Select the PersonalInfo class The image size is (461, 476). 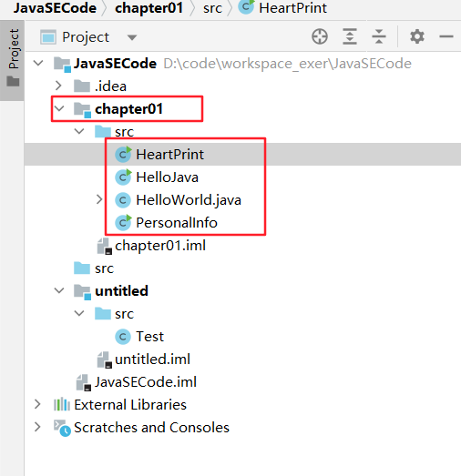[x=166, y=222]
